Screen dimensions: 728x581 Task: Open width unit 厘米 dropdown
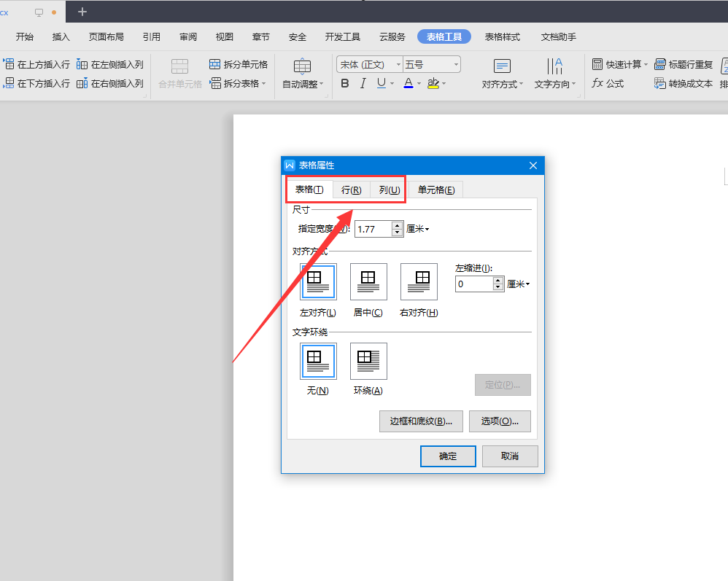[418, 229]
